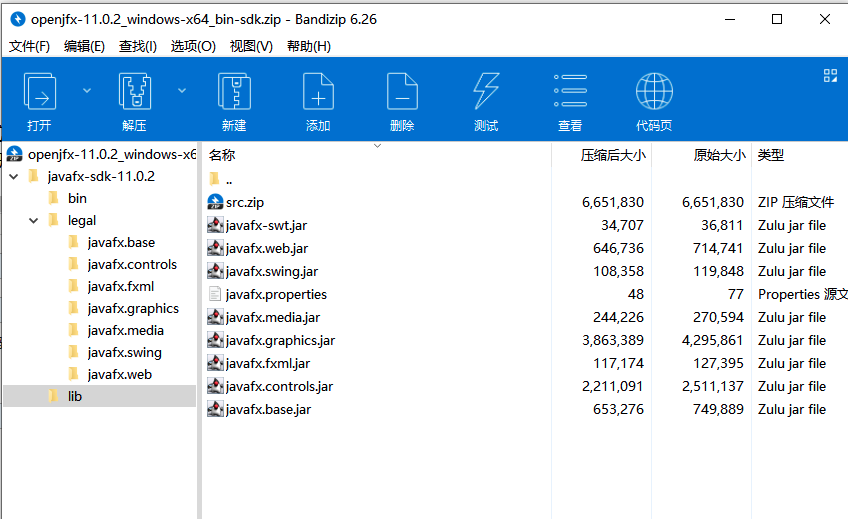Click the View (查看) list icon
Viewport: 848px width, 519px height.
(570, 91)
